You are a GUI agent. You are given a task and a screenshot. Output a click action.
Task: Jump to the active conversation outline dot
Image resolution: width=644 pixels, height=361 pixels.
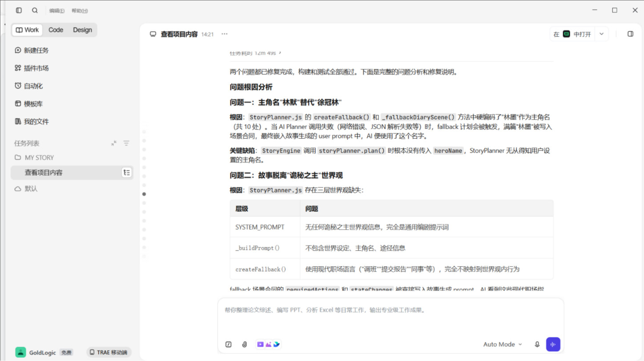point(144,194)
